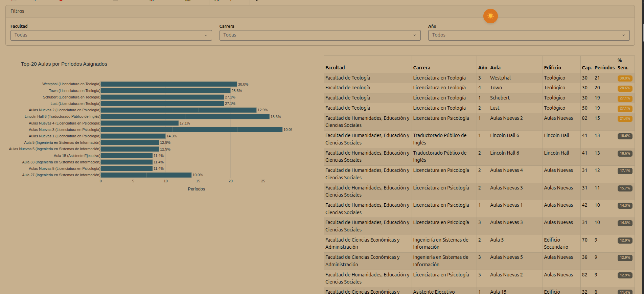Click the Filtros panel header

pos(17,11)
